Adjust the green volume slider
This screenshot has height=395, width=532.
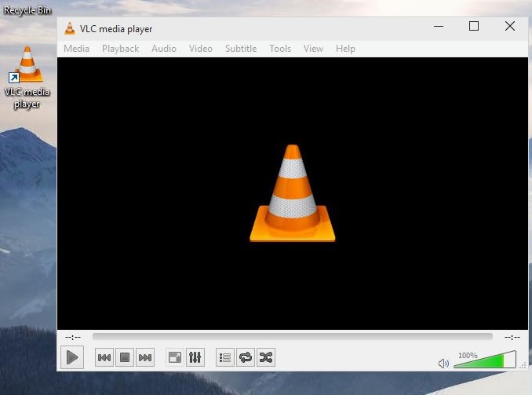(x=483, y=361)
